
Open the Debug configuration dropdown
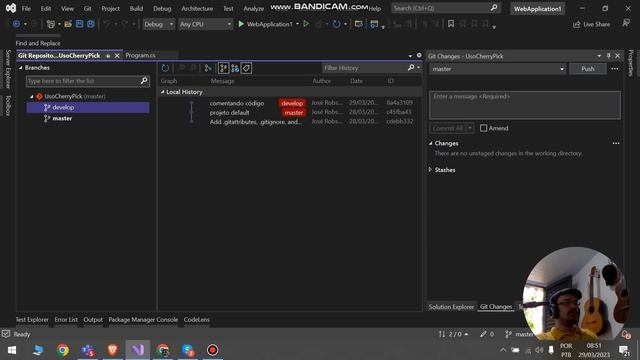point(158,24)
